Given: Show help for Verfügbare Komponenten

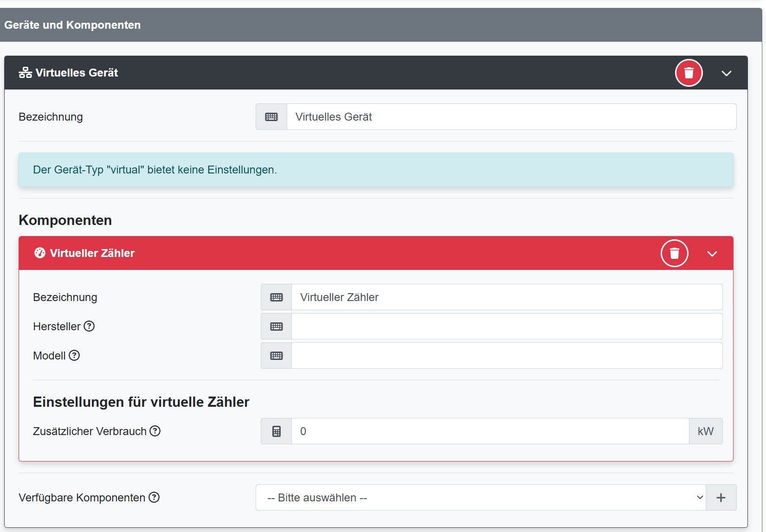Looking at the screenshot, I should pos(154,497).
